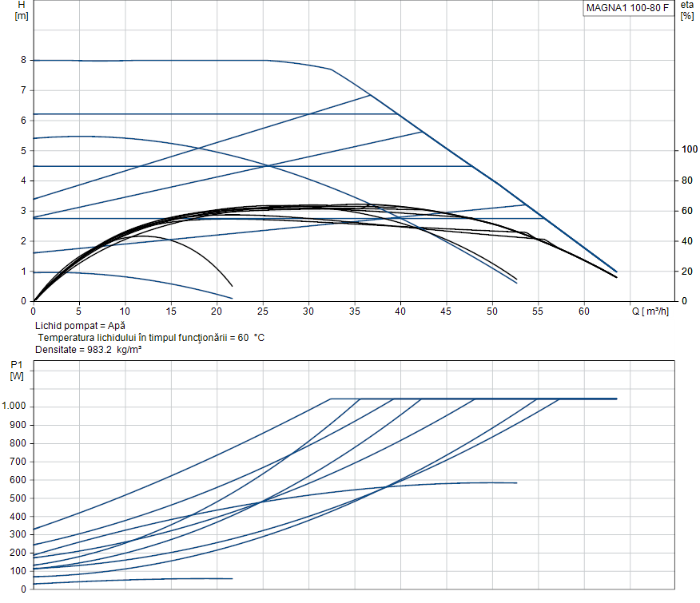700x603 pixels.
Task: Click the 60 tick on eta axis
Action: tap(686, 211)
